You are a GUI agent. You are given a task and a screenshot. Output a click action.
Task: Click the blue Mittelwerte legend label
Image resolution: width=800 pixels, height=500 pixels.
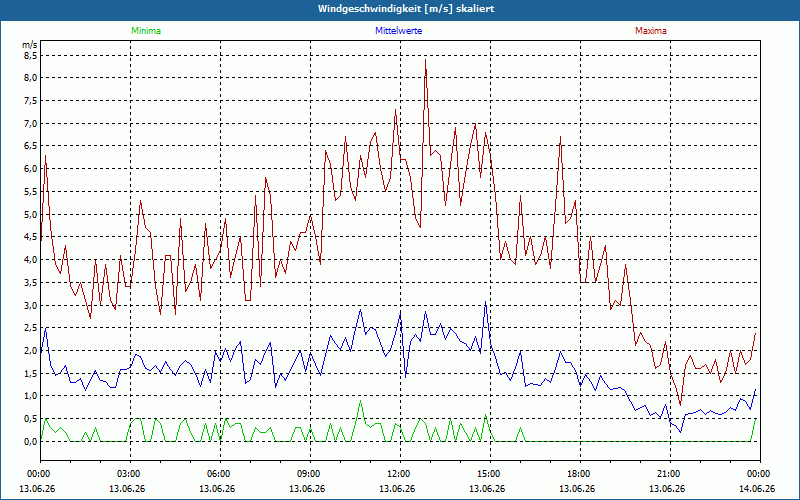click(398, 31)
